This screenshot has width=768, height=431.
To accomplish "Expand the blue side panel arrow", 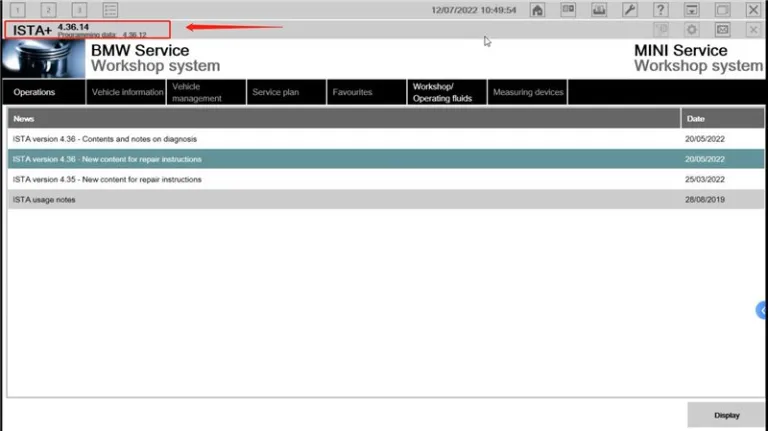I will 761,311.
